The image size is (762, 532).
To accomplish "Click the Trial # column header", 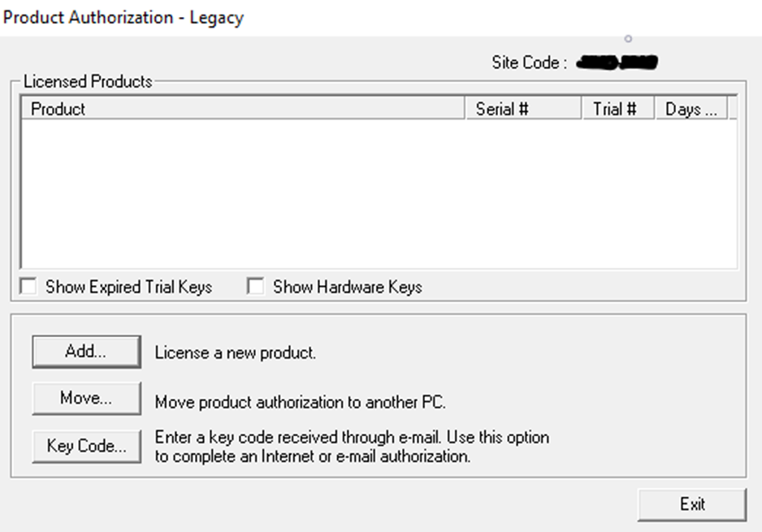I will coord(618,108).
